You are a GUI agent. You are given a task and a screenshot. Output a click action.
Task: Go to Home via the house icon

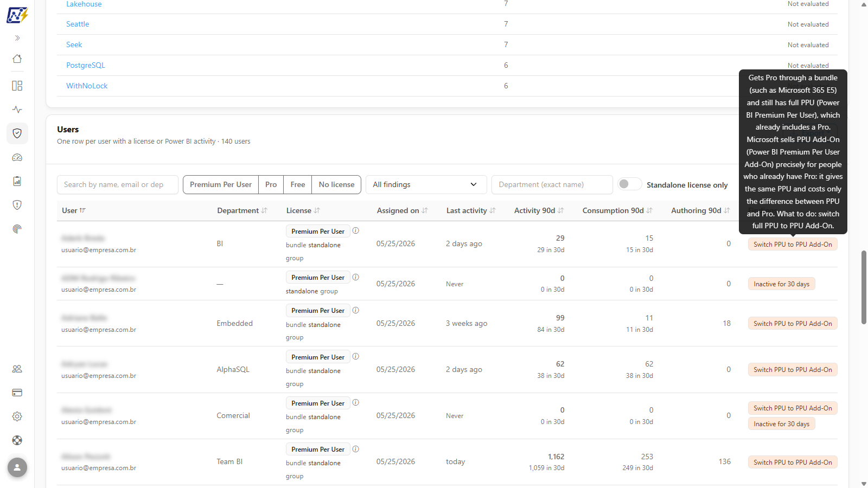[x=17, y=59]
